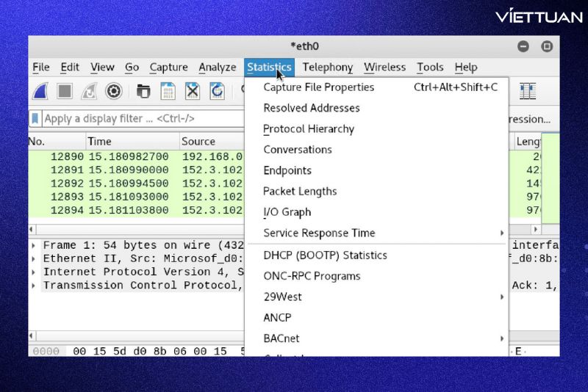The height and width of the screenshot is (392, 588).
Task: Save this capture file icon
Action: (168, 91)
